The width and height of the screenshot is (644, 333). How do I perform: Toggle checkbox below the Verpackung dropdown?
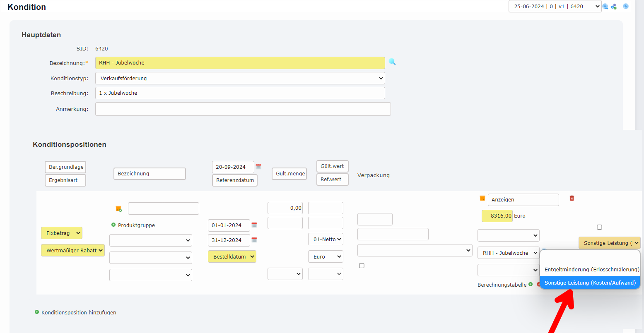pos(362,266)
